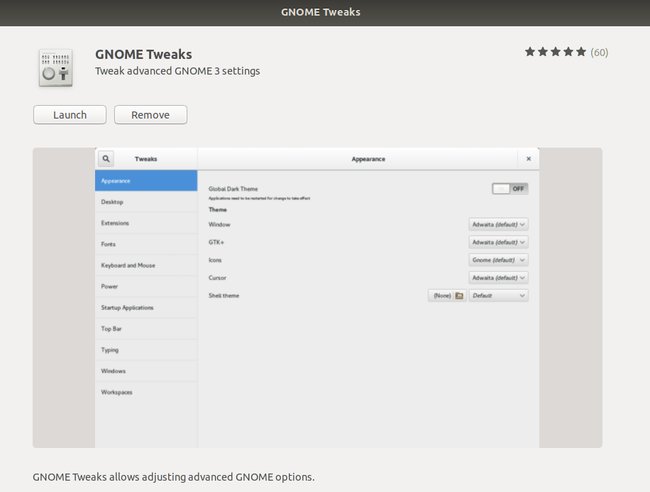Screen dimensions: 650x492
Task: Remove the GNOME Tweaks application
Action: (150, 115)
